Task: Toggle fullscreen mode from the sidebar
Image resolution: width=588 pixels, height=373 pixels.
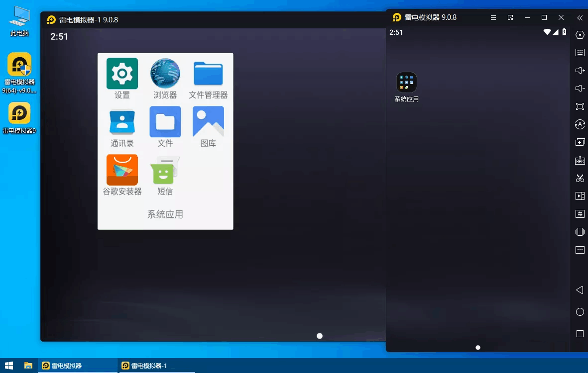Action: pos(580,106)
